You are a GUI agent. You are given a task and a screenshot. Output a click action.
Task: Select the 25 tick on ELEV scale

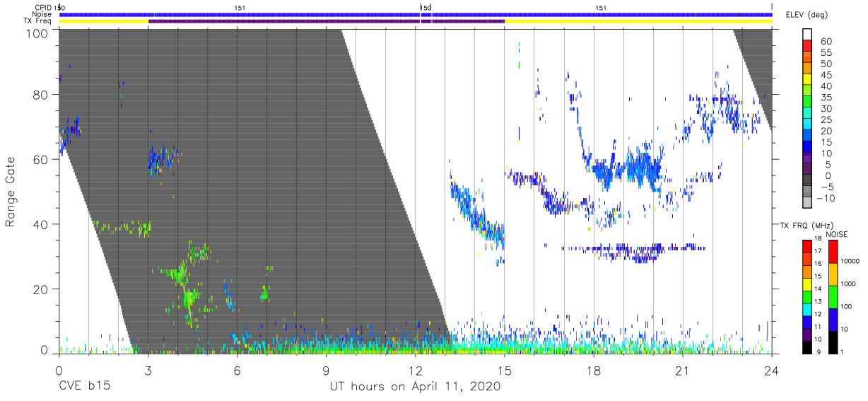(827, 120)
